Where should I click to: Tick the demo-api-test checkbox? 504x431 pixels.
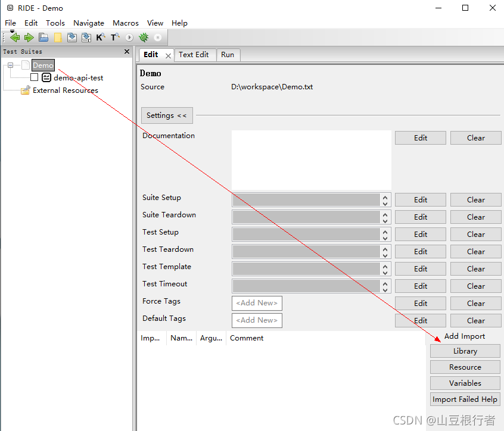tap(34, 77)
